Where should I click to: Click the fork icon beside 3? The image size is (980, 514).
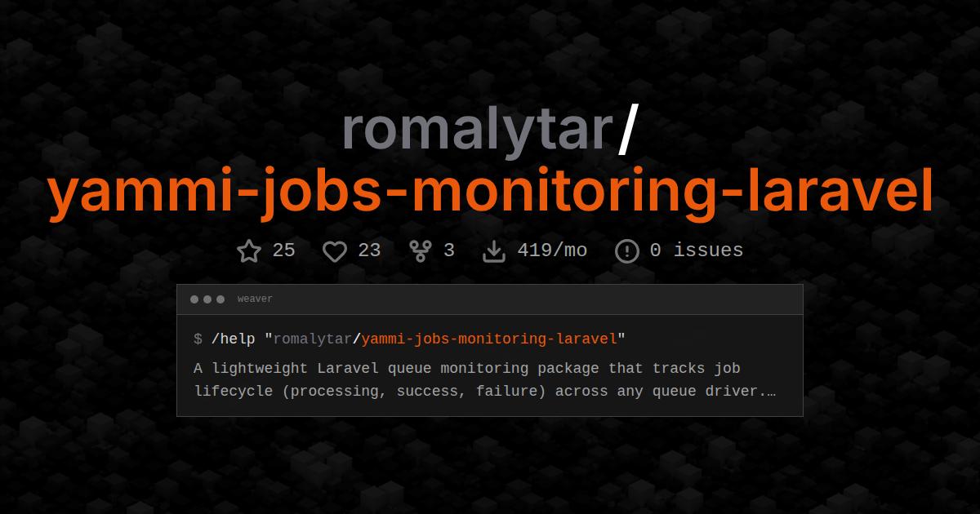[421, 250]
